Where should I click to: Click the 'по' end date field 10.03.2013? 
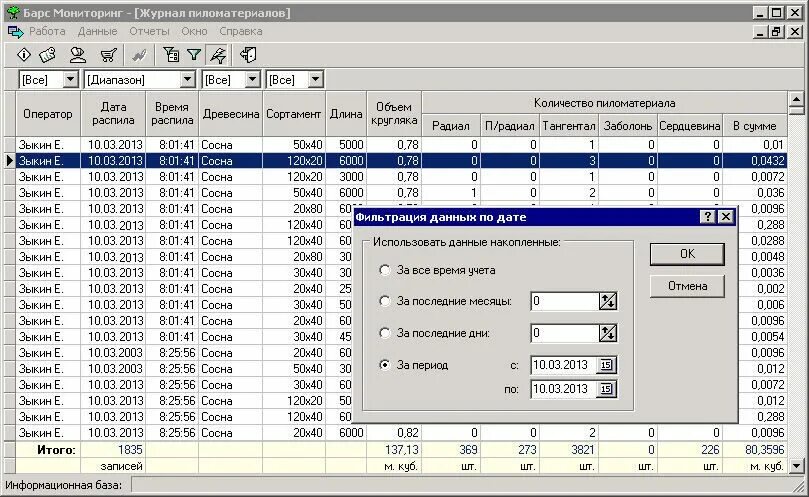563,389
